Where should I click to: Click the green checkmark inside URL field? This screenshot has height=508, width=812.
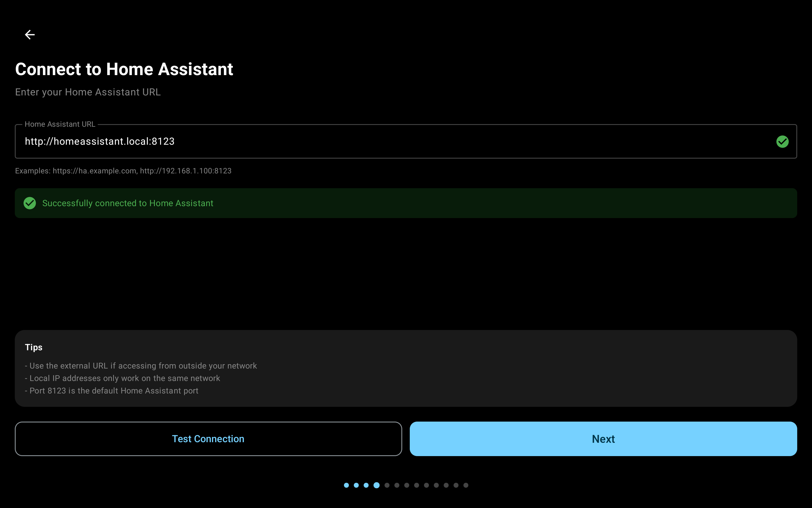[x=782, y=141]
